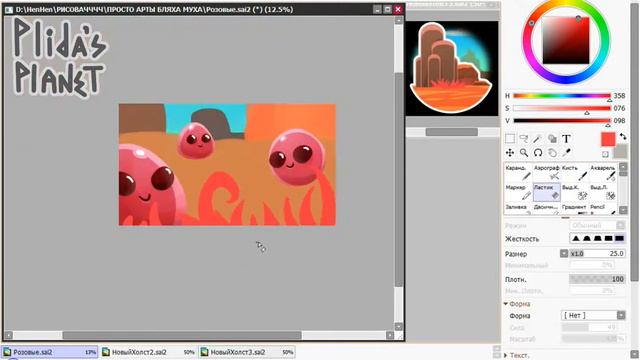
Task: Choose the Двоичн. binary pen tool
Action: [547, 209]
